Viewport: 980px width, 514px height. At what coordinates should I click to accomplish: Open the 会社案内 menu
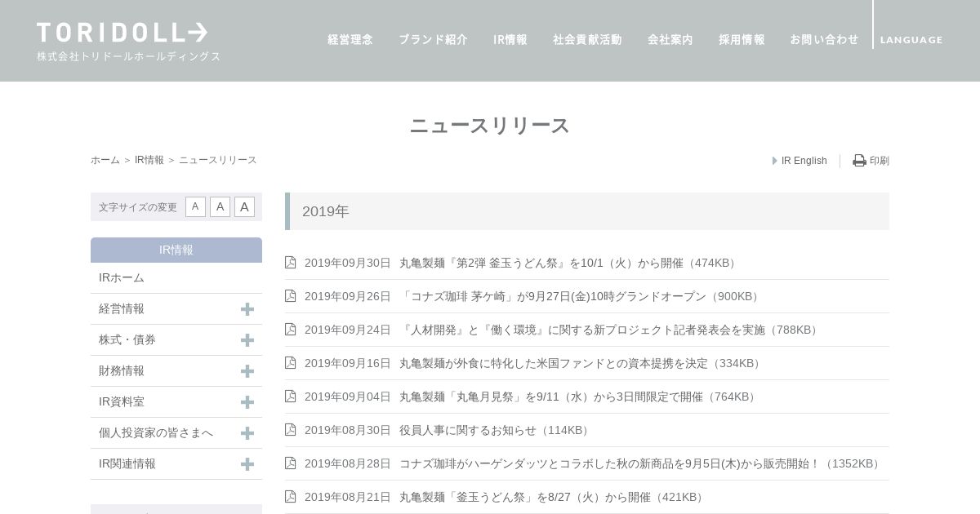(x=670, y=39)
